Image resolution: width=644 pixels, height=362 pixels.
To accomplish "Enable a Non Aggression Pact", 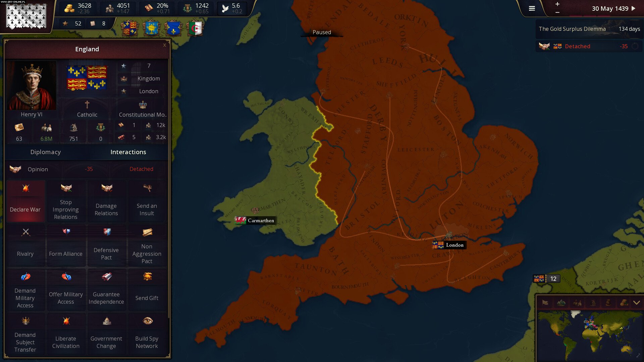I will (147, 245).
